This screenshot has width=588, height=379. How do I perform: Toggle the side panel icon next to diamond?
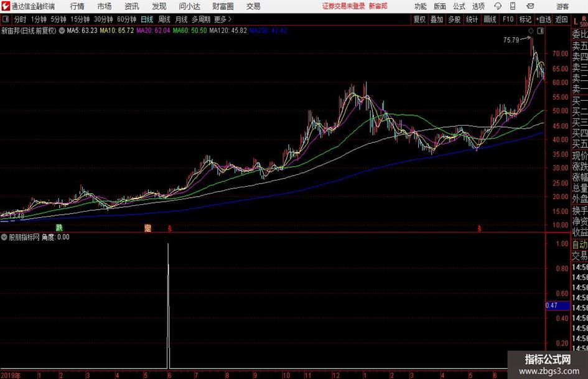tap(540, 30)
